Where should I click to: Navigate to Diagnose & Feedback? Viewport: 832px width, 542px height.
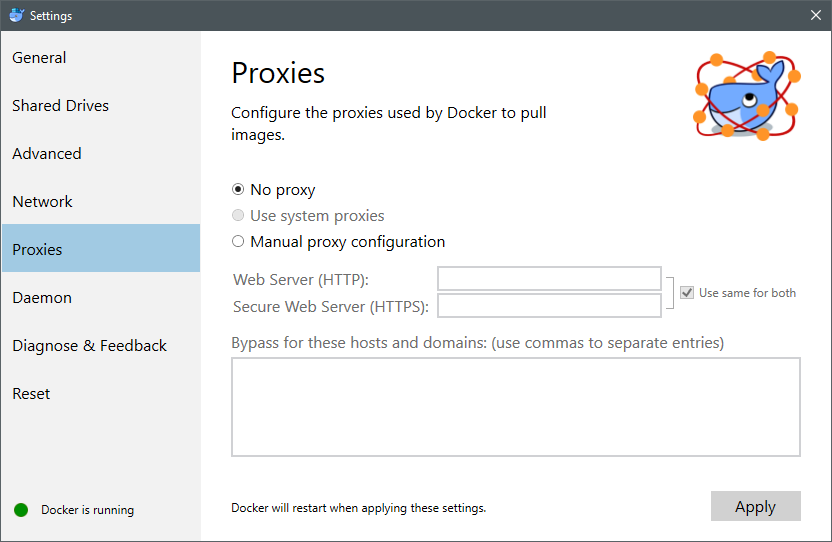[x=90, y=346]
